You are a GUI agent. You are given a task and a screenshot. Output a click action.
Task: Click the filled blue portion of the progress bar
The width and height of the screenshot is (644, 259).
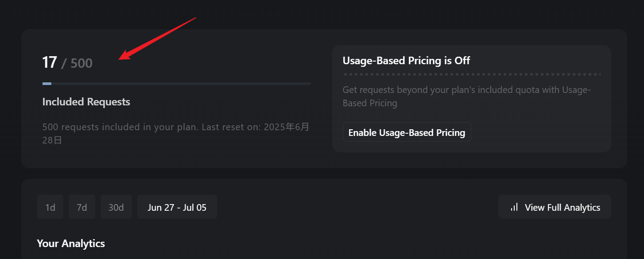[x=47, y=83]
